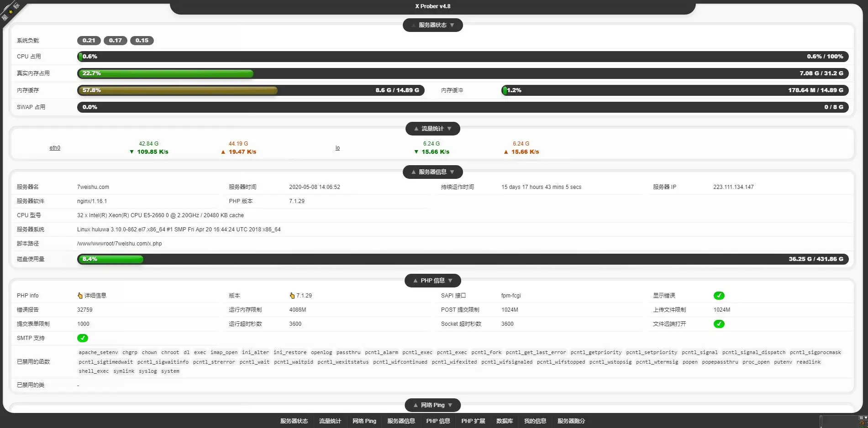The height and width of the screenshot is (428, 868).
Task: Click the server time 2020-05-08 14:06:52
Action: [315, 187]
